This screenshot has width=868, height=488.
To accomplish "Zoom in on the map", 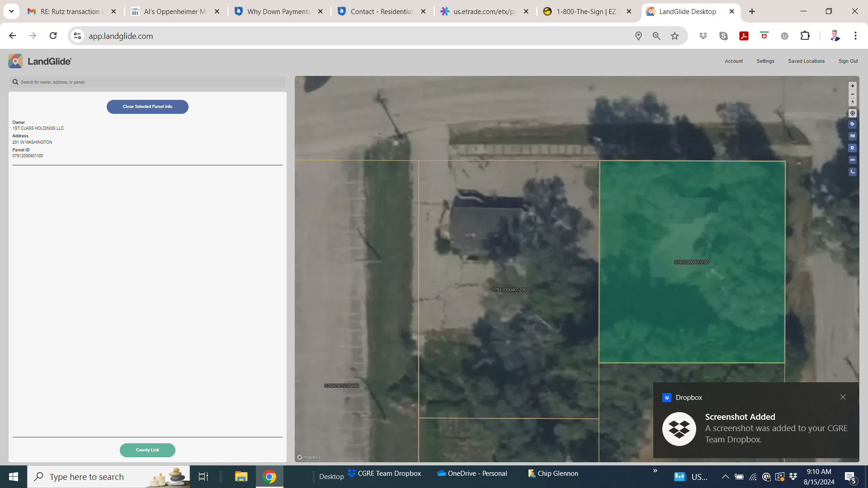I will pos(852,86).
